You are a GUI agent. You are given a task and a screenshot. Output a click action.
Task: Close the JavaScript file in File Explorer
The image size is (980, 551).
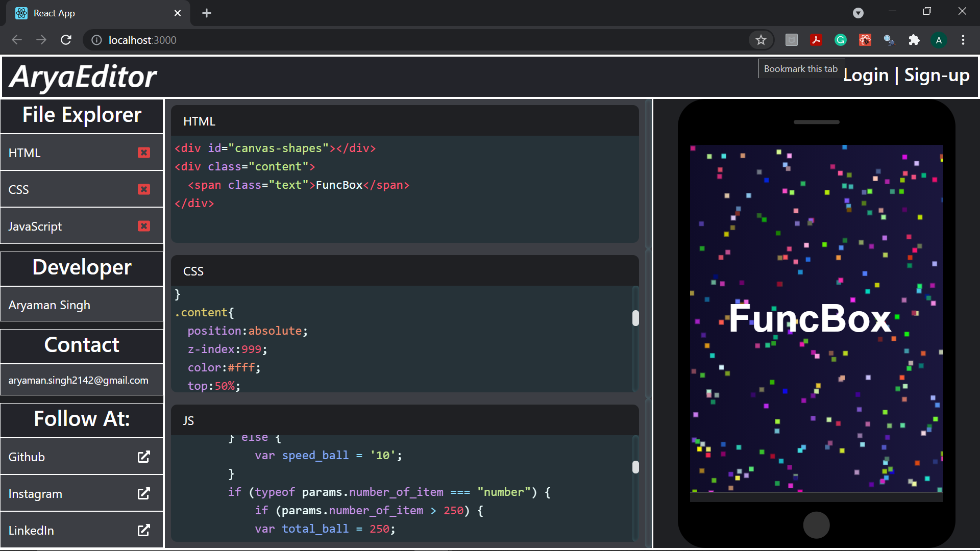pos(144,226)
